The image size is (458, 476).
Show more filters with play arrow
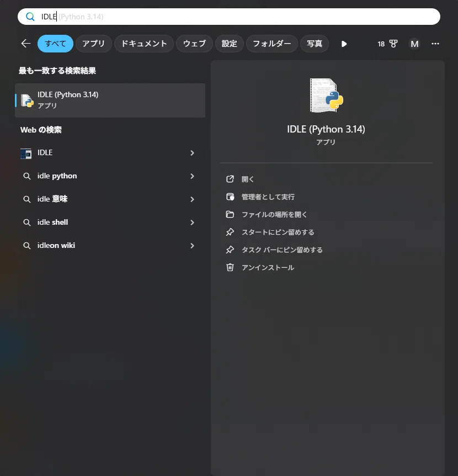(344, 44)
